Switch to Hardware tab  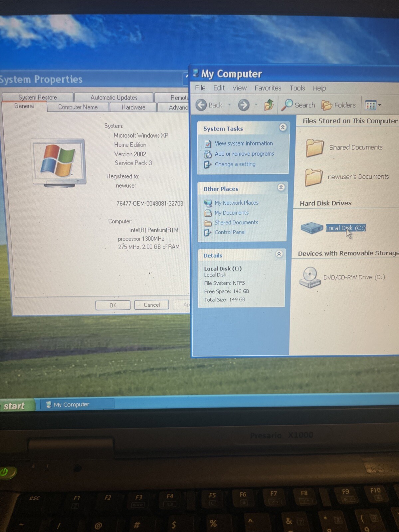coord(133,107)
